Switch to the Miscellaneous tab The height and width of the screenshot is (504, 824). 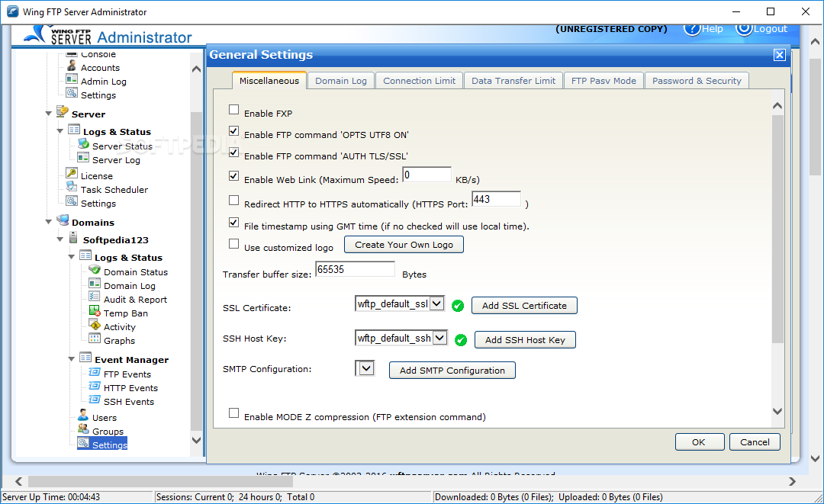point(269,81)
